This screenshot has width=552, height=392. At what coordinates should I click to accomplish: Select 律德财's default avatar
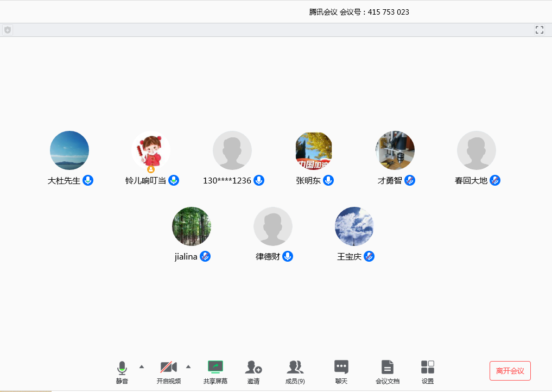coord(273,226)
